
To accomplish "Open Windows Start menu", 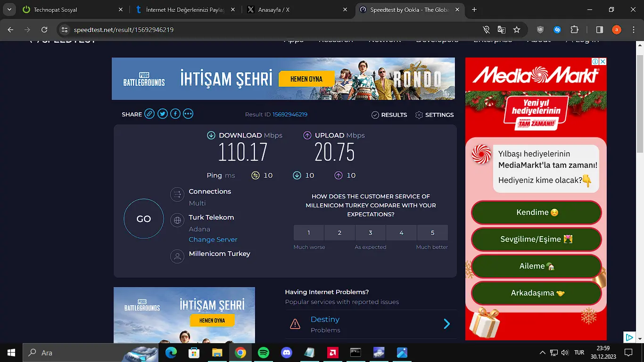I will (x=11, y=353).
